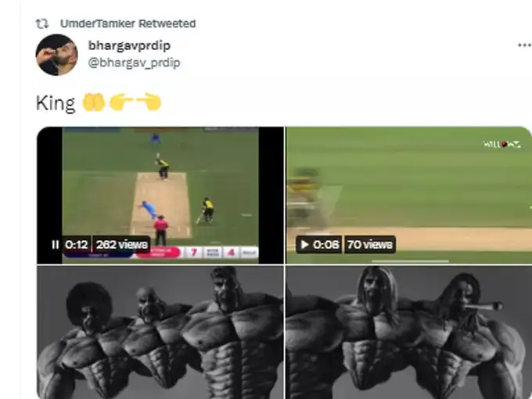Click the retweet icon above the tweet

click(42, 23)
